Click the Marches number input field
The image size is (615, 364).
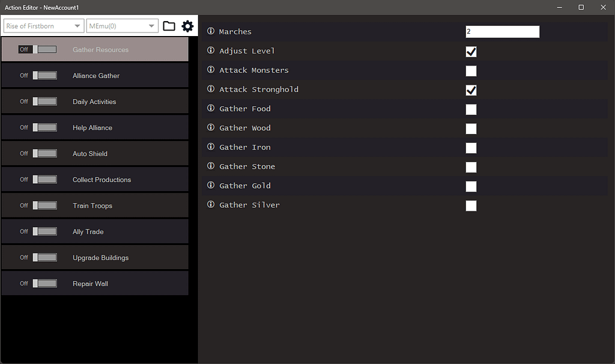point(502,31)
